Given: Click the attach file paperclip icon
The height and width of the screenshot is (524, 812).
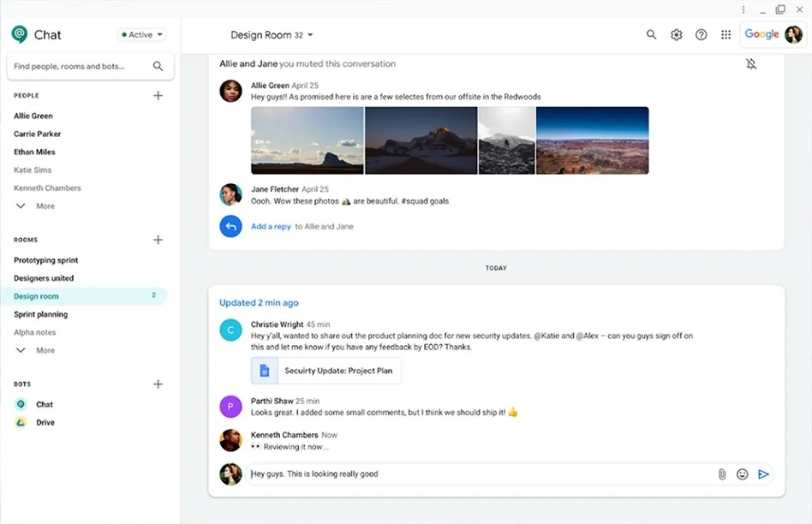Looking at the screenshot, I should 722,474.
